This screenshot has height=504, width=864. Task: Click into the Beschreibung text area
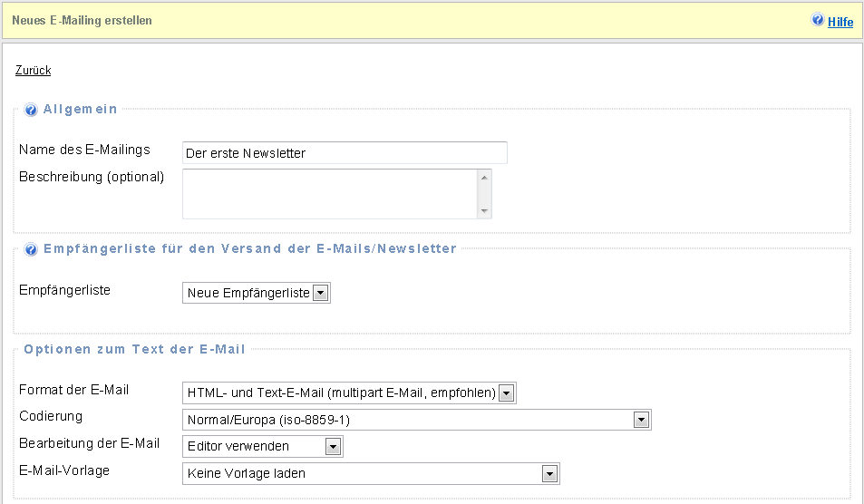[x=330, y=194]
